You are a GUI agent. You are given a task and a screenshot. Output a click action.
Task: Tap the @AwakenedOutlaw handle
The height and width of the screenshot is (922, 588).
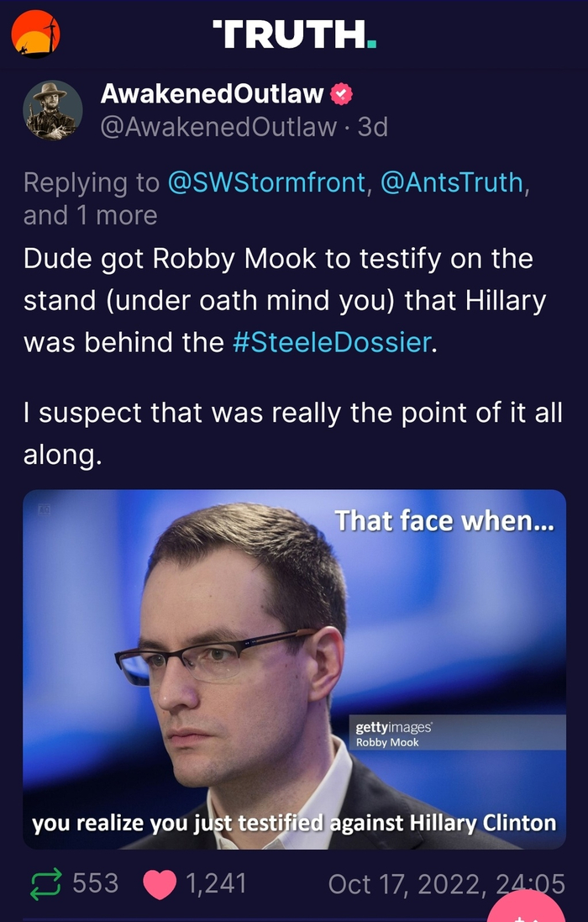point(219,127)
